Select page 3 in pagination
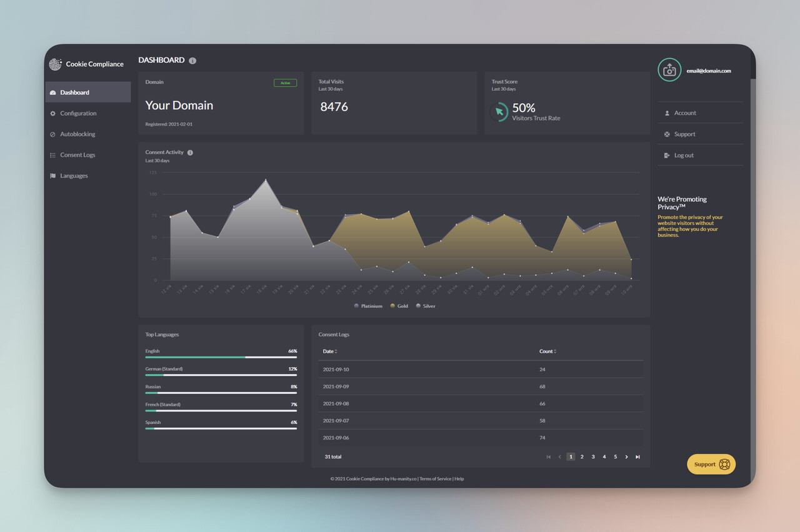 [593, 457]
